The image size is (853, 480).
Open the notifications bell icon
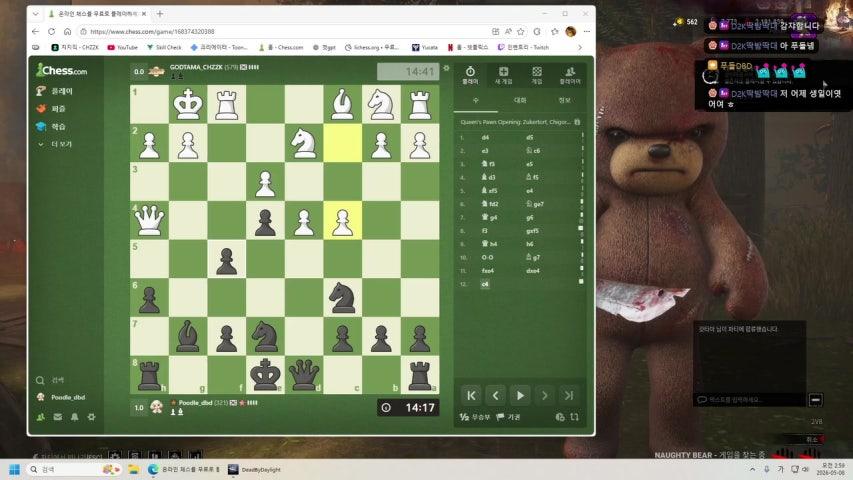(x=75, y=417)
